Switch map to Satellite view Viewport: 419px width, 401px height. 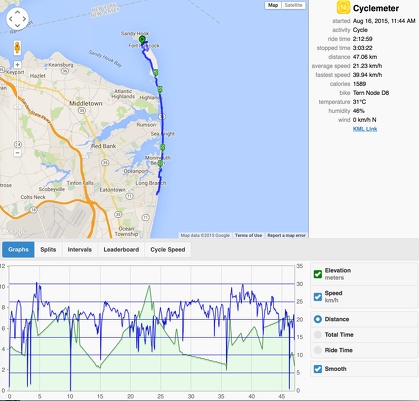pyautogui.click(x=293, y=5)
